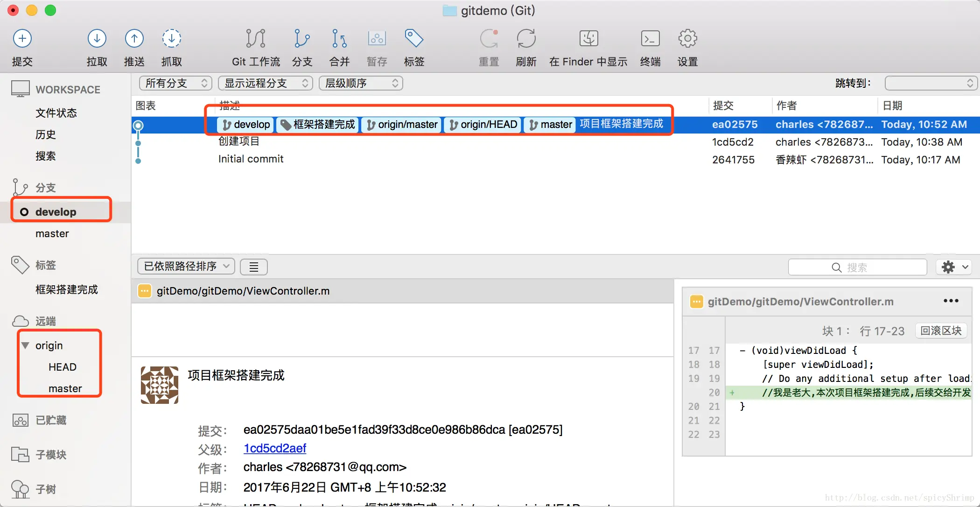The image size is (980, 507).
Task: Click the 提交 (Commit) toolbar icon
Action: pos(22,39)
